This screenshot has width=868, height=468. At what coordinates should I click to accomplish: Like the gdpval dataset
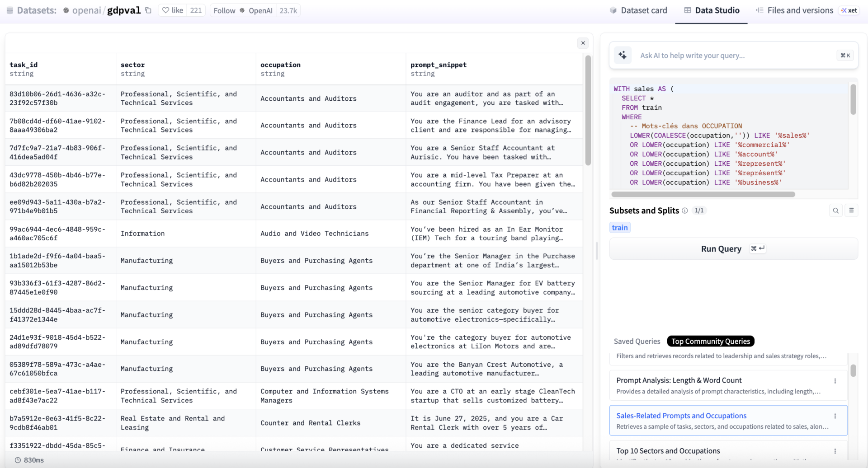tap(173, 10)
